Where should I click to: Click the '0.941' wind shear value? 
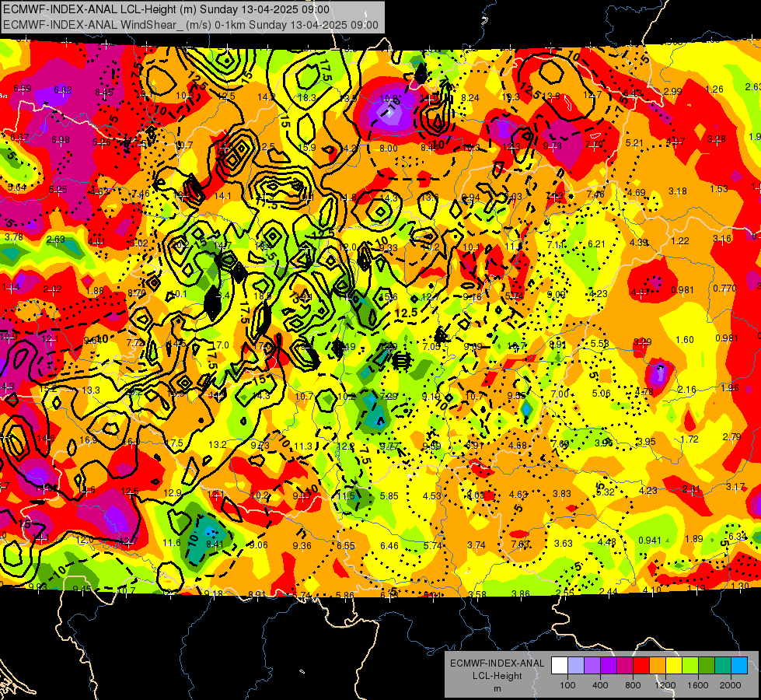(x=650, y=541)
